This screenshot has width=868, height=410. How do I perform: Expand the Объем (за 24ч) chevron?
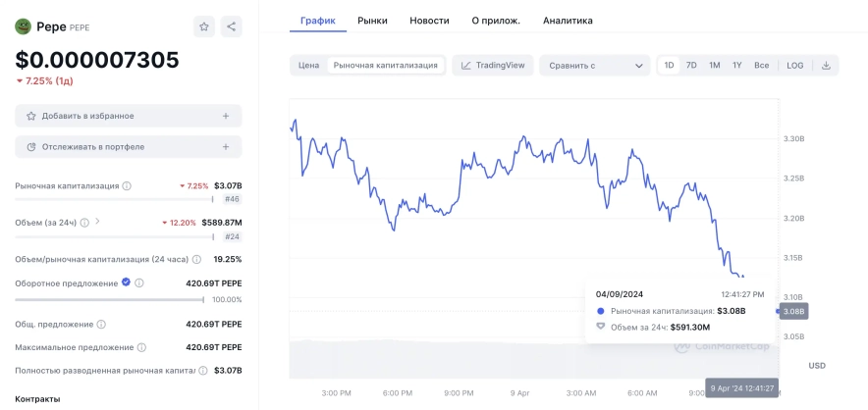97,222
